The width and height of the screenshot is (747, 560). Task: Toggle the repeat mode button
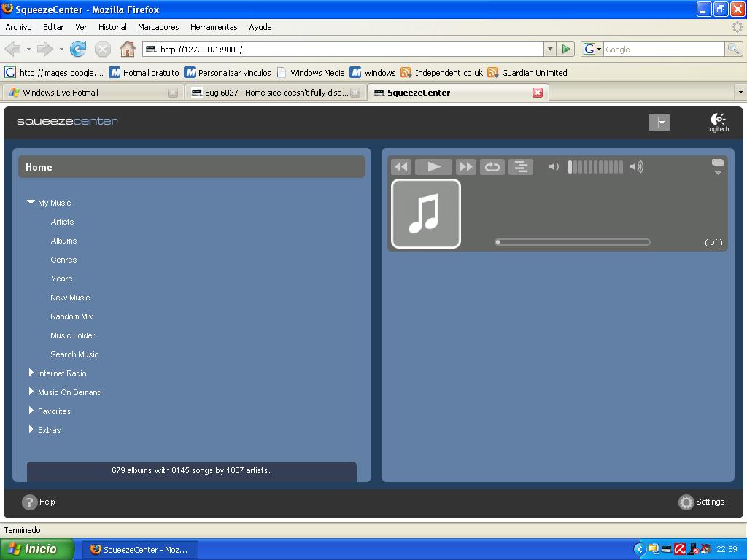click(x=492, y=167)
